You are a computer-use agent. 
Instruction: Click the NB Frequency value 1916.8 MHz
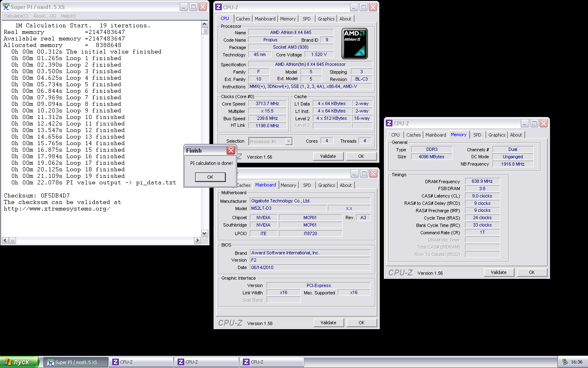513,164
